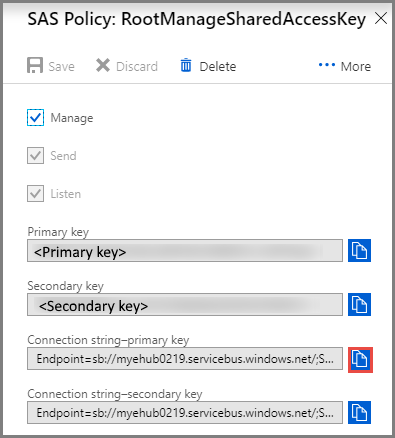
Task: Copy the Secondary key value
Action: [x=359, y=304]
